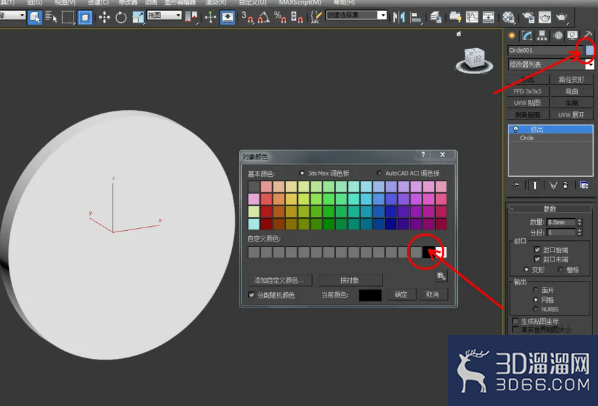This screenshot has height=406, width=598.
Task: Click the FFD 3x3x3 modifier button
Action: point(528,91)
